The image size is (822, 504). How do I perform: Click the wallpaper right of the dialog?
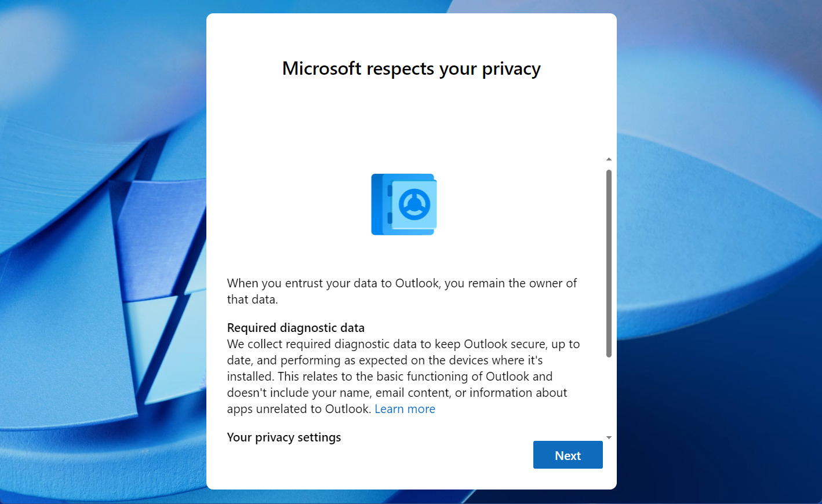coord(719,252)
